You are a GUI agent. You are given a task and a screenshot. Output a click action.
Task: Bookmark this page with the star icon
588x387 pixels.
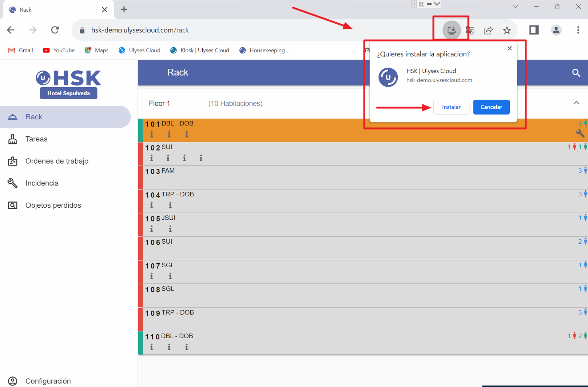coord(507,30)
